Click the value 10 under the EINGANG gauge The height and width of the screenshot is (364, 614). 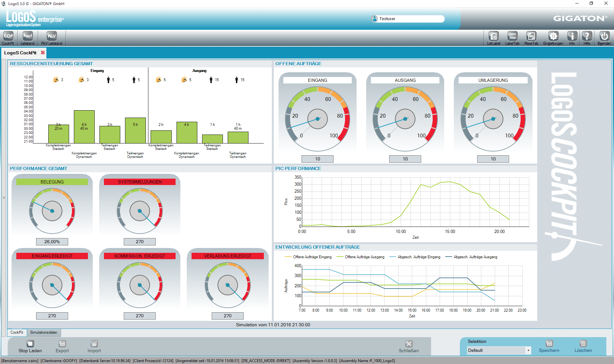[x=318, y=159]
